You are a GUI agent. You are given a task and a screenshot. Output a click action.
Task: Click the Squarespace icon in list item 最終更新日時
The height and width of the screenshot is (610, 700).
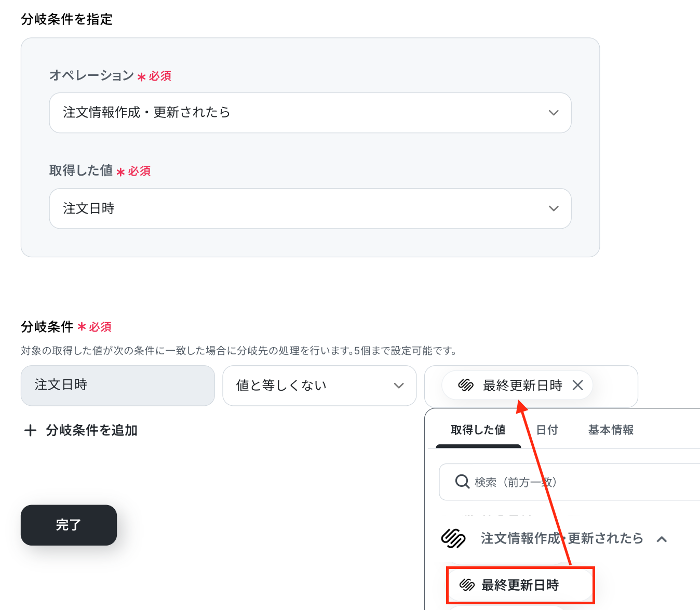[x=467, y=585]
